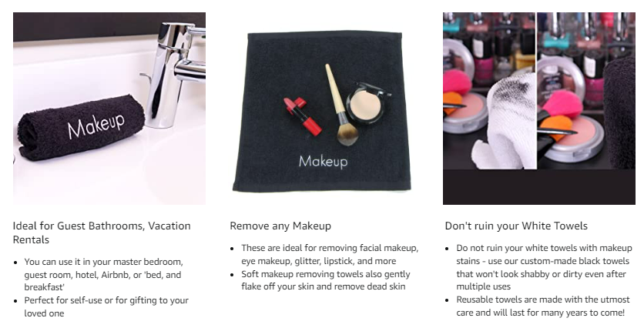Click the 'Perfect for self-use or for gifting' bullet

point(106,306)
